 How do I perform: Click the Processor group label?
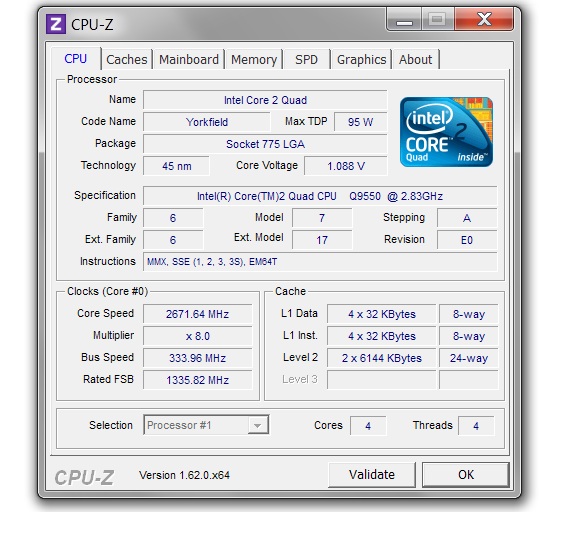pyautogui.click(x=92, y=79)
